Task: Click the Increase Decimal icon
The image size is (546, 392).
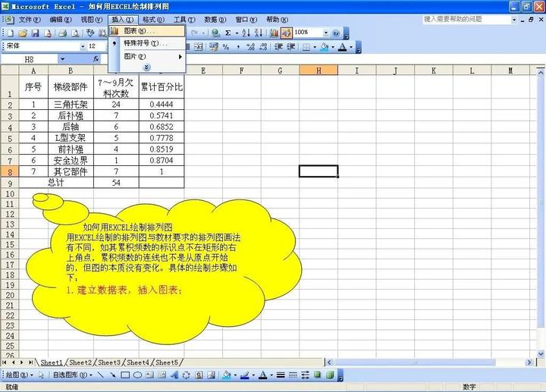Action: 251,47
